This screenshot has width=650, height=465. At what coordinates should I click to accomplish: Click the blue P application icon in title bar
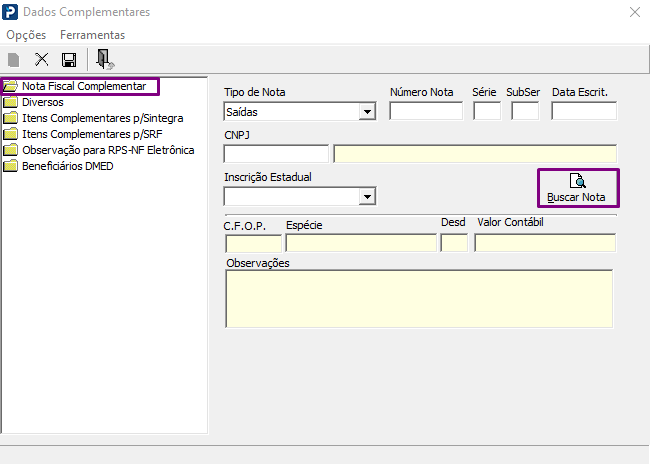tap(11, 12)
